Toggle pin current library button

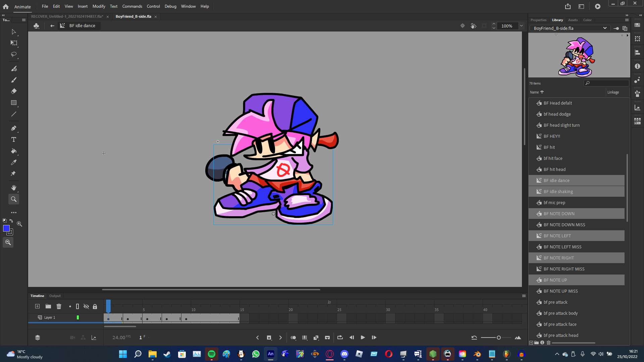[616, 28]
